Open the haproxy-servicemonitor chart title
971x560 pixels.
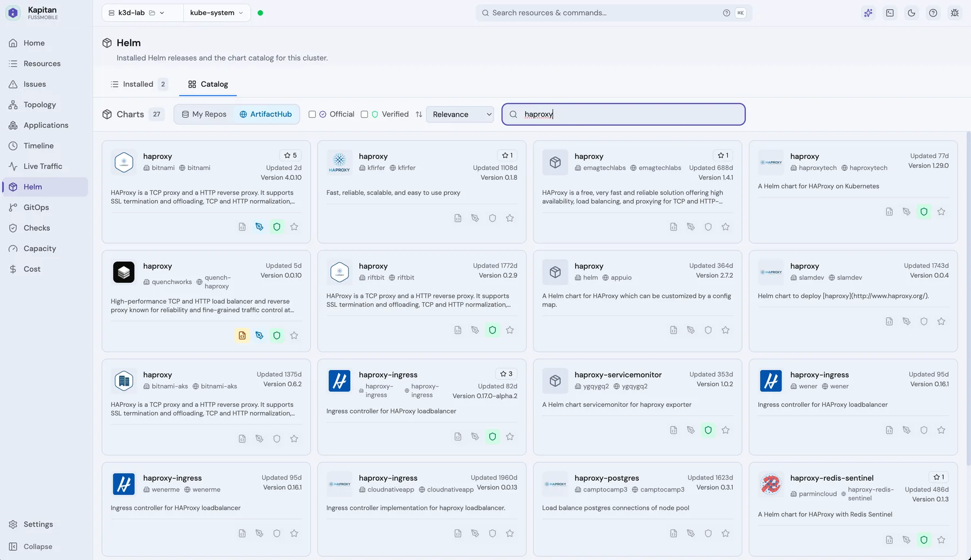[618, 375]
